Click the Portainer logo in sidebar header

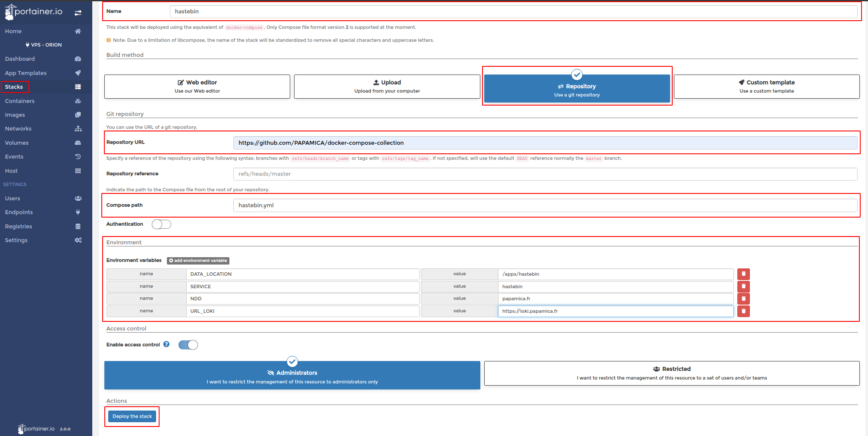pyautogui.click(x=34, y=12)
